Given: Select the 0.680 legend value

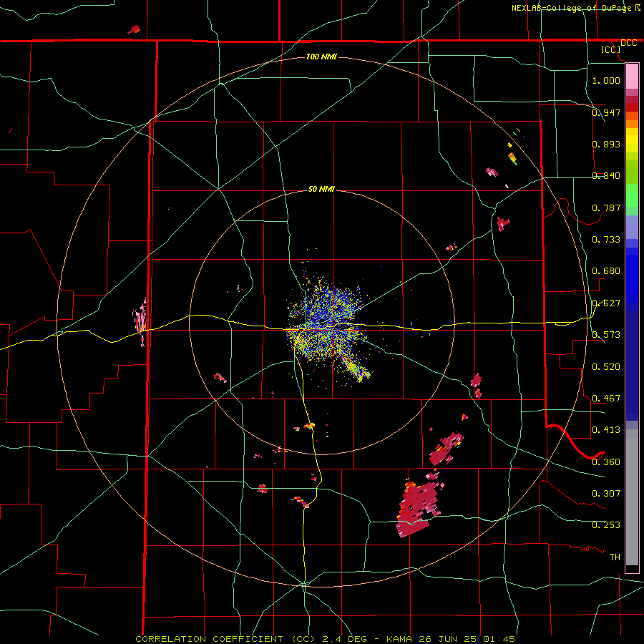Looking at the screenshot, I should 606,271.
